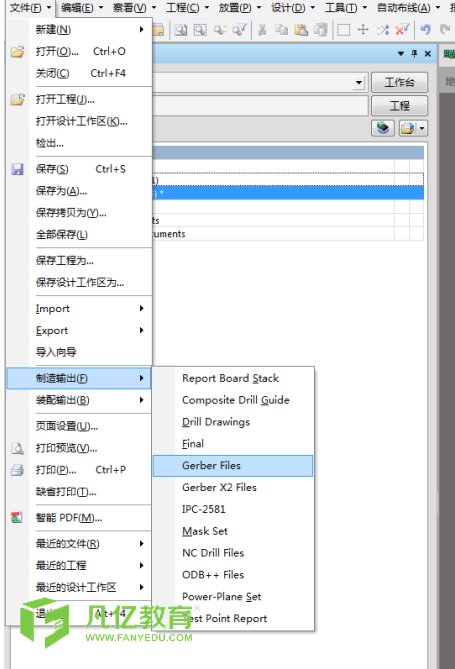The width and height of the screenshot is (455, 669).
Task: Choose 导入向导 menu item
Action: pos(79,352)
